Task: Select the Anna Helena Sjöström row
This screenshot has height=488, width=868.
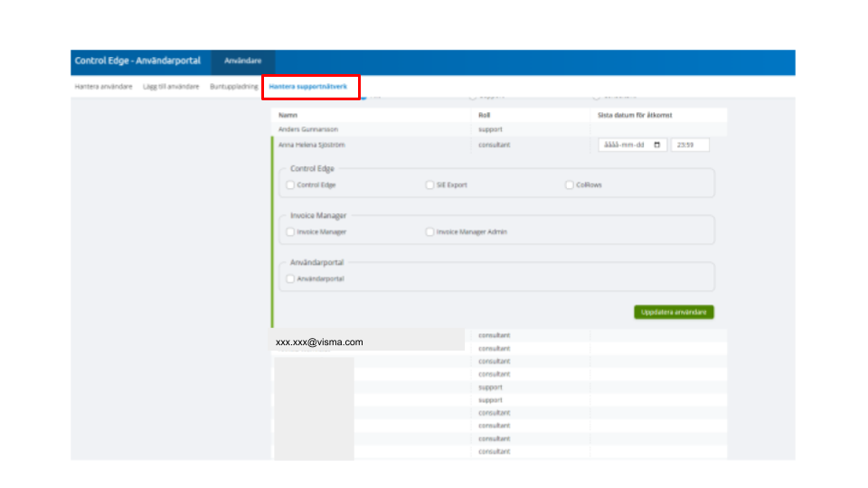Action: [499, 145]
